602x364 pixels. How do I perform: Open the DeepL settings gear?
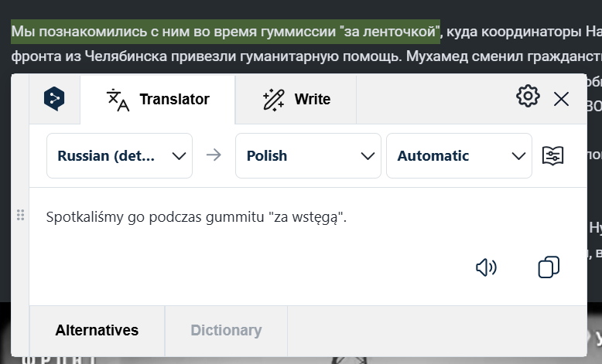coord(528,97)
